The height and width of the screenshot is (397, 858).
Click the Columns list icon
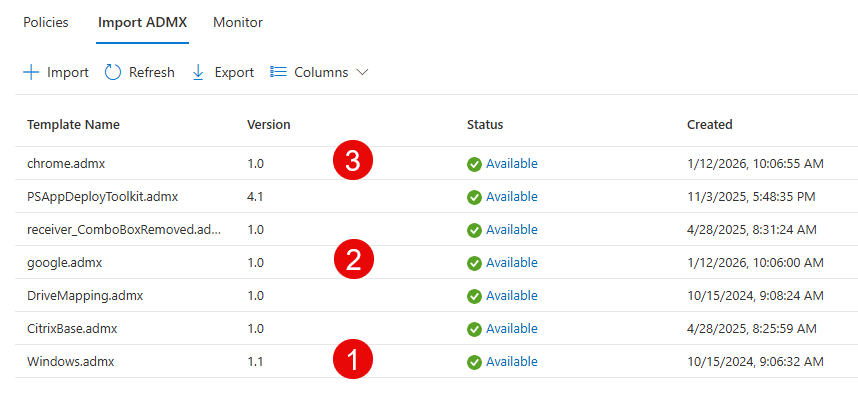point(279,72)
